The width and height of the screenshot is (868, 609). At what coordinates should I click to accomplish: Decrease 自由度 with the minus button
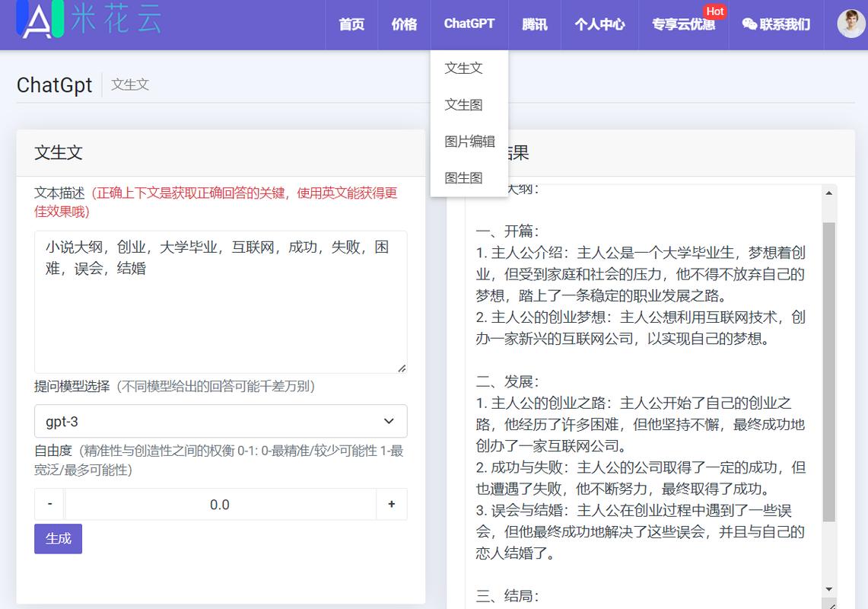[50, 504]
